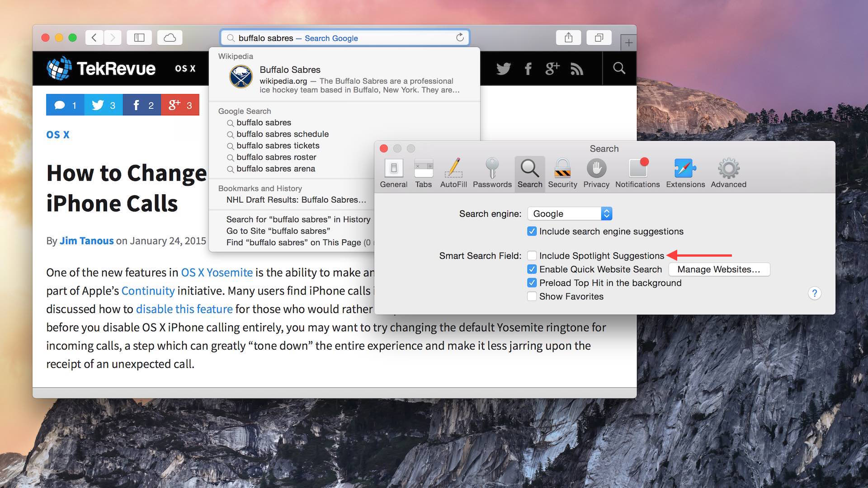This screenshot has height=488, width=868.
Task: Click the Facebook share button showing 2
Action: [x=142, y=105]
